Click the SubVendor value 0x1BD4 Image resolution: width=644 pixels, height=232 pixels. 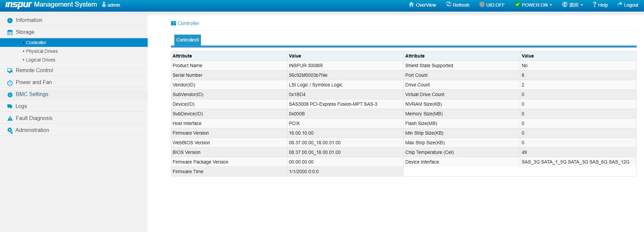(297, 94)
